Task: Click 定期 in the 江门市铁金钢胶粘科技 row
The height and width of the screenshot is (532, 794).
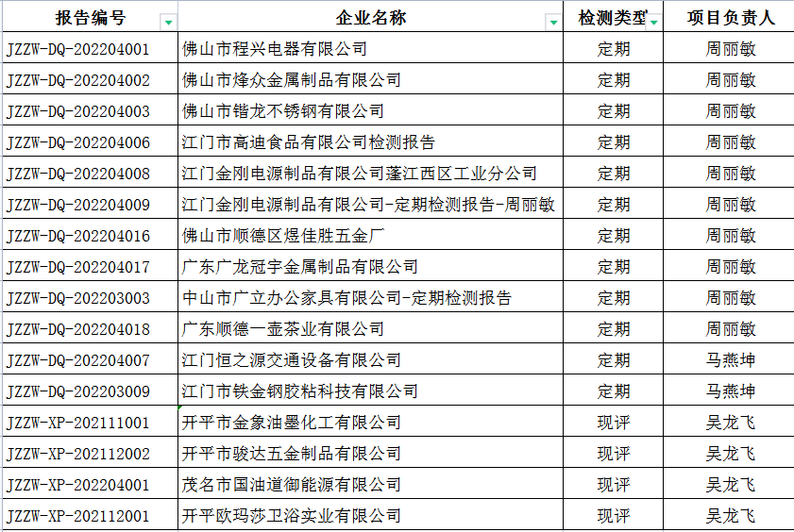Action: [614, 391]
